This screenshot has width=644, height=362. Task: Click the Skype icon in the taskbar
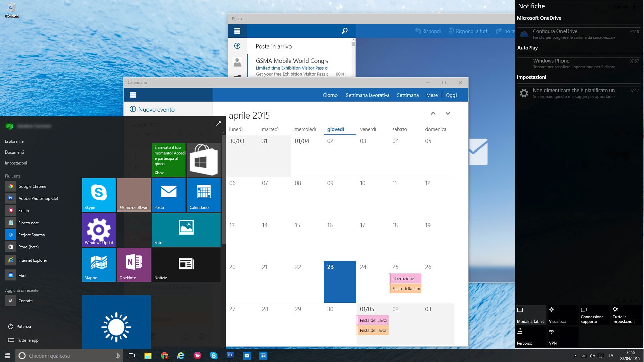coord(214,356)
